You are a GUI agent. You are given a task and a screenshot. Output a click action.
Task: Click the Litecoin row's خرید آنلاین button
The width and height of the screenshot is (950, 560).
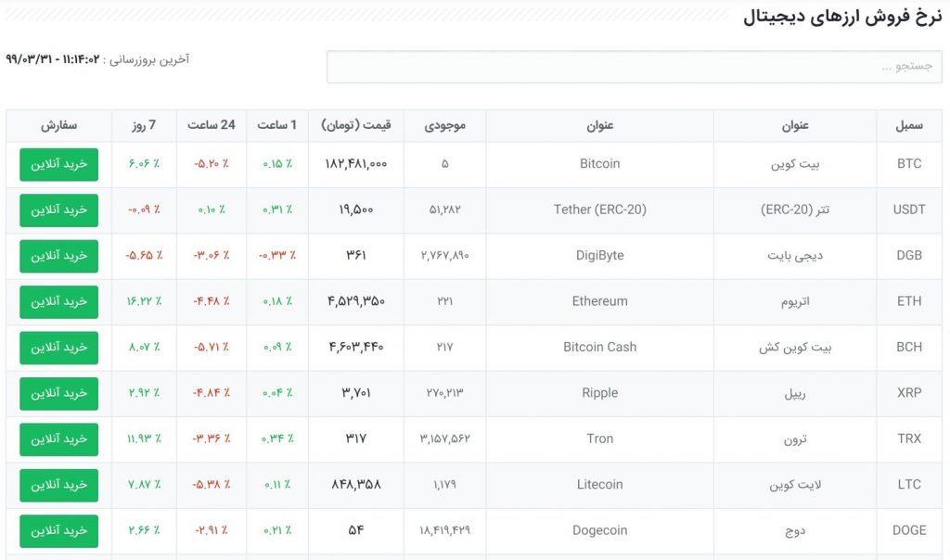click(x=58, y=485)
